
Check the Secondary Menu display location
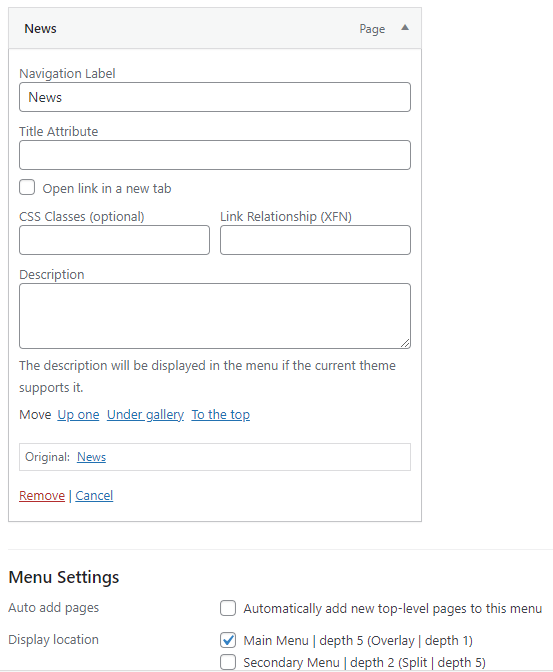pos(228,662)
